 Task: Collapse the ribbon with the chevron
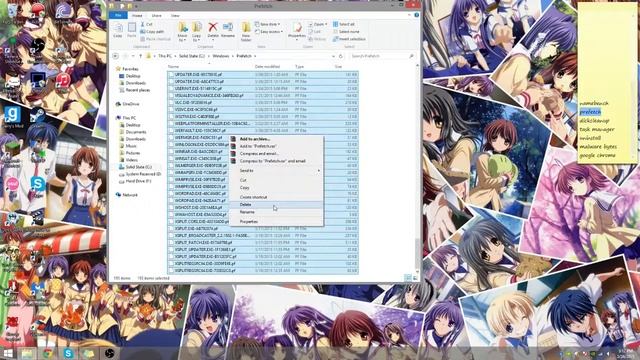point(409,15)
